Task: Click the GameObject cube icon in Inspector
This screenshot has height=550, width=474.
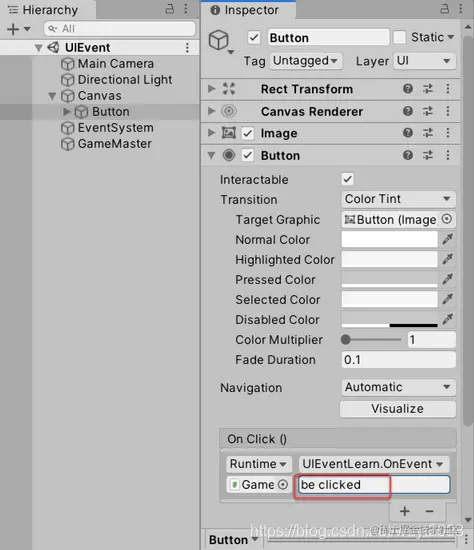Action: pyautogui.click(x=219, y=40)
